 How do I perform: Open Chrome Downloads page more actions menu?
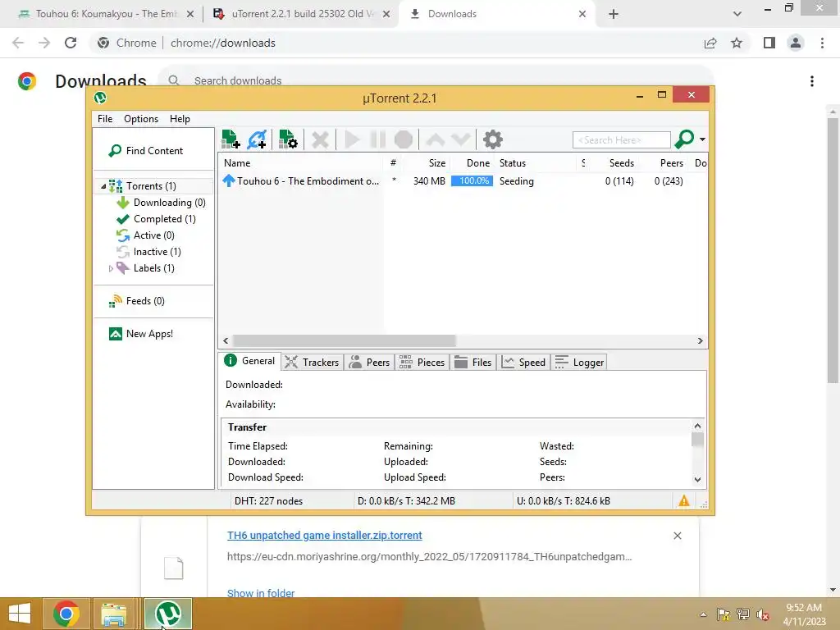coord(812,81)
